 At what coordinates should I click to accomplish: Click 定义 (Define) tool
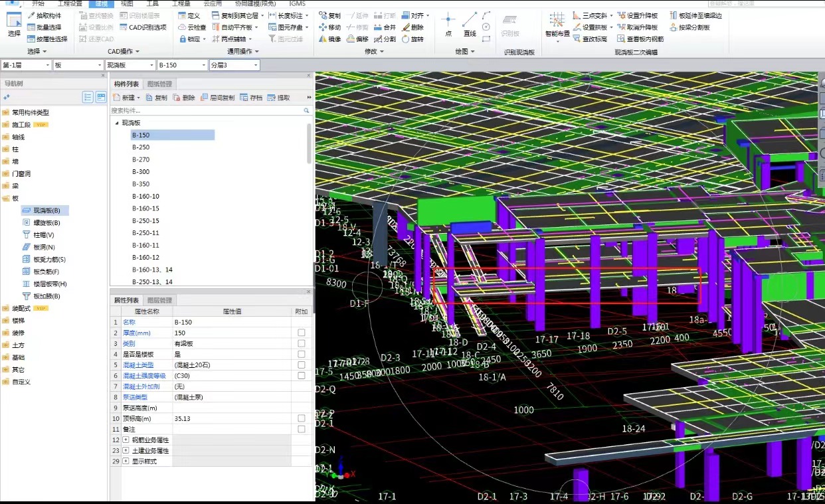[189, 15]
